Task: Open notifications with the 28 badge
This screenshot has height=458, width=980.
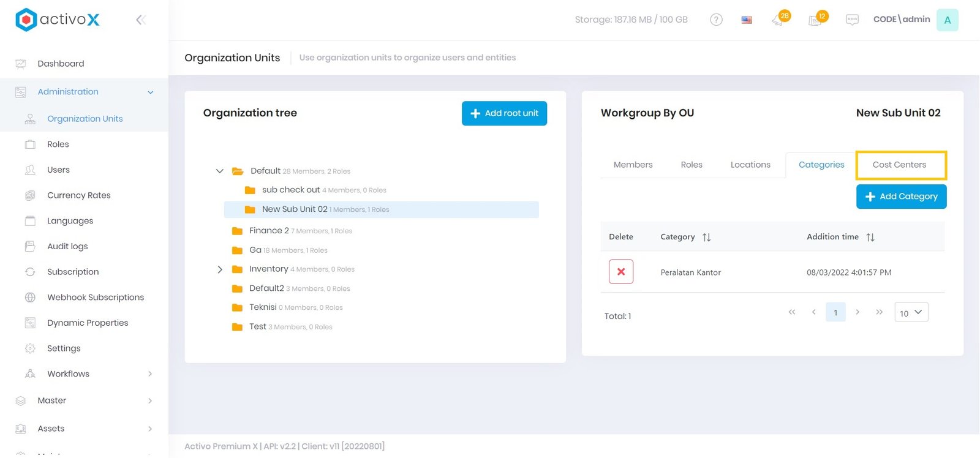Action: (x=778, y=20)
